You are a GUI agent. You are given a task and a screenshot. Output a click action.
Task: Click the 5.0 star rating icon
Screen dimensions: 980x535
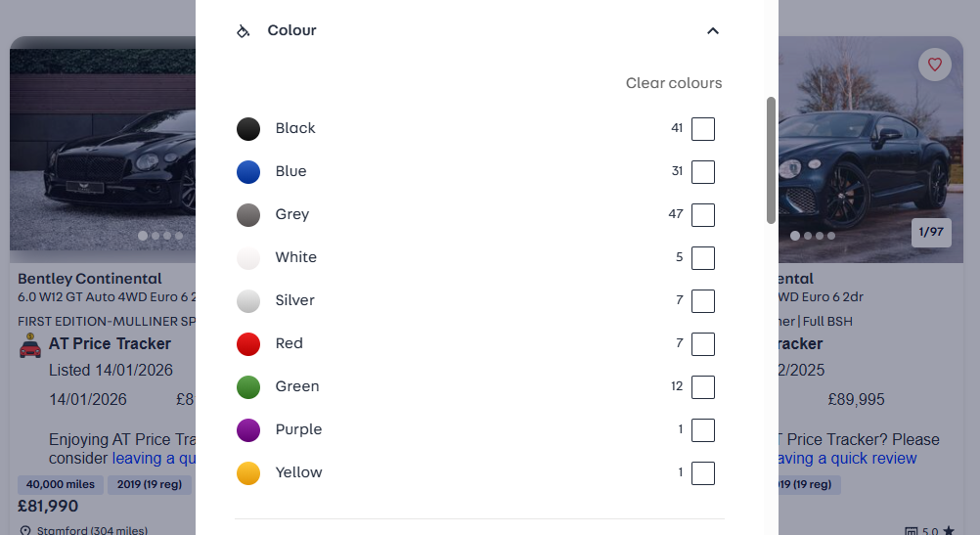pyautogui.click(x=948, y=531)
